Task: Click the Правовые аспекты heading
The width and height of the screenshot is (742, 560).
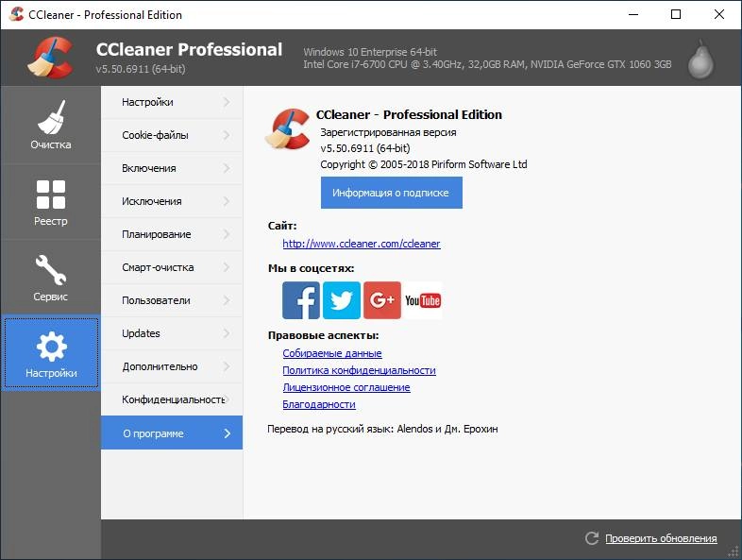Action: pos(323,335)
